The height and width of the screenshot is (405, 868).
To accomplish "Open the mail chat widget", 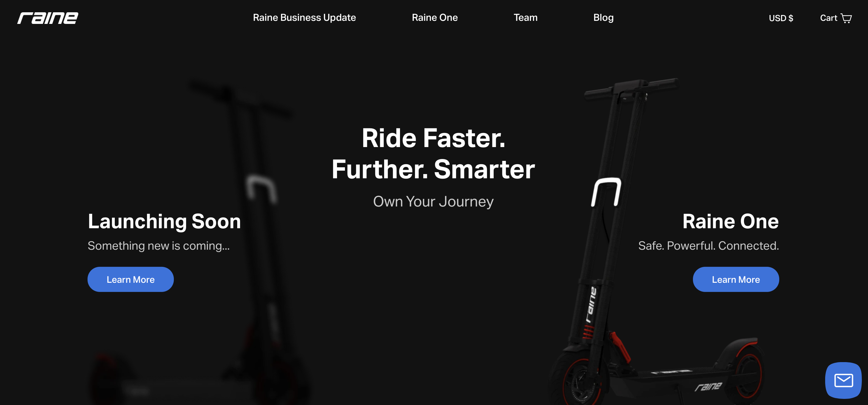I will coord(844,380).
